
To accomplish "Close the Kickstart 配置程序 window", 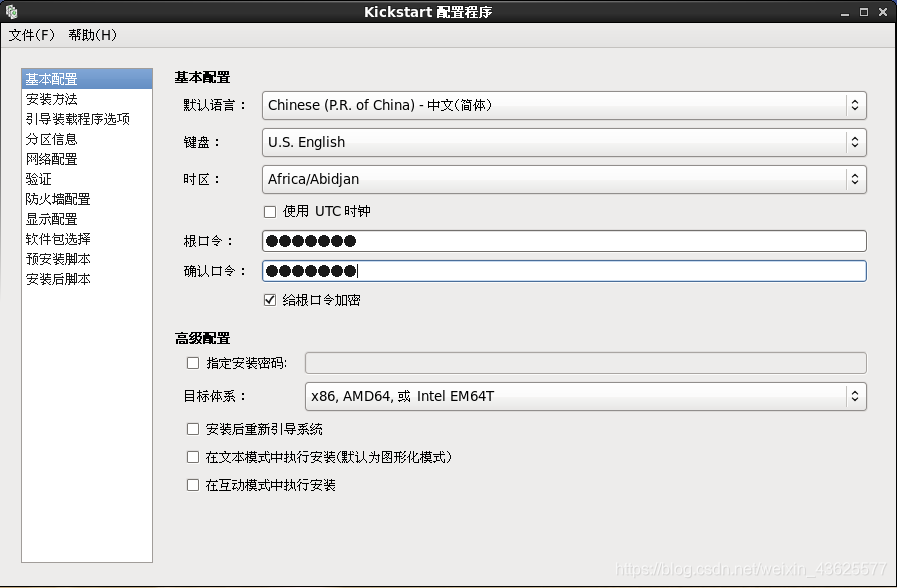I will 883,12.
